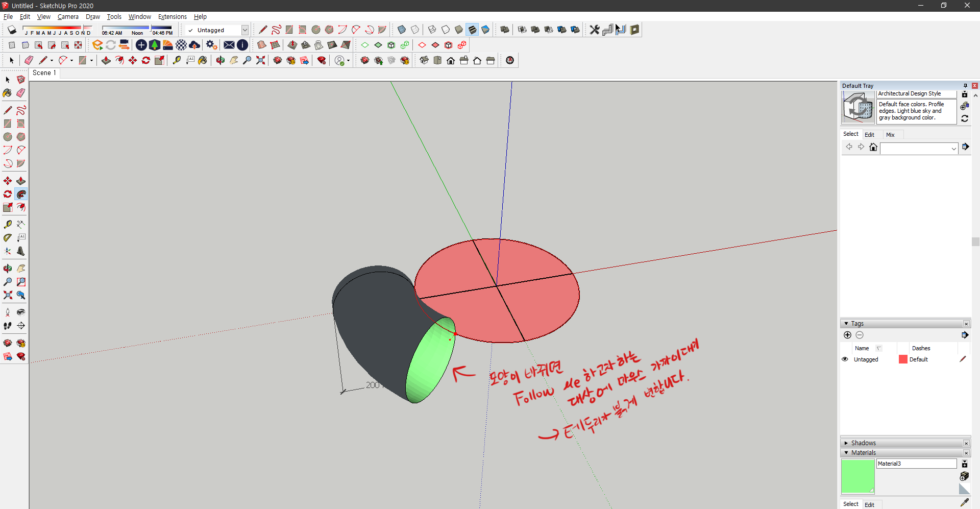Click the Untagged tag red color swatch
The height and width of the screenshot is (509, 980).
pos(903,359)
